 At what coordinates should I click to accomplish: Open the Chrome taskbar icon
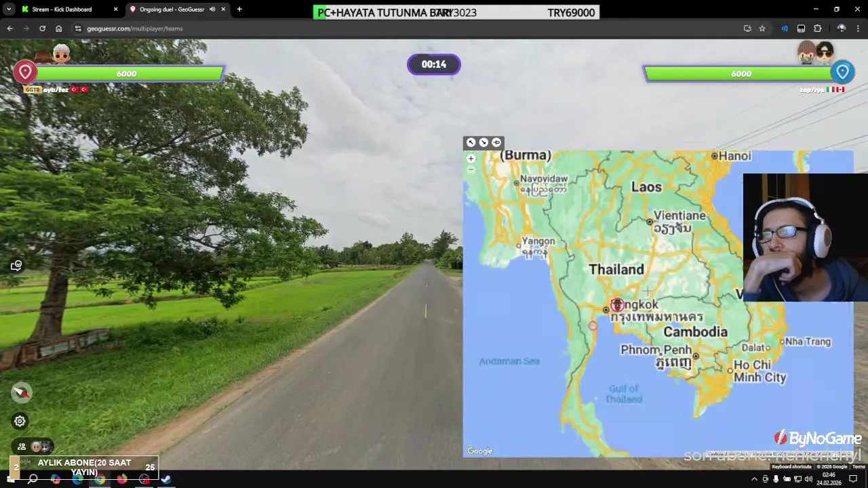click(100, 479)
